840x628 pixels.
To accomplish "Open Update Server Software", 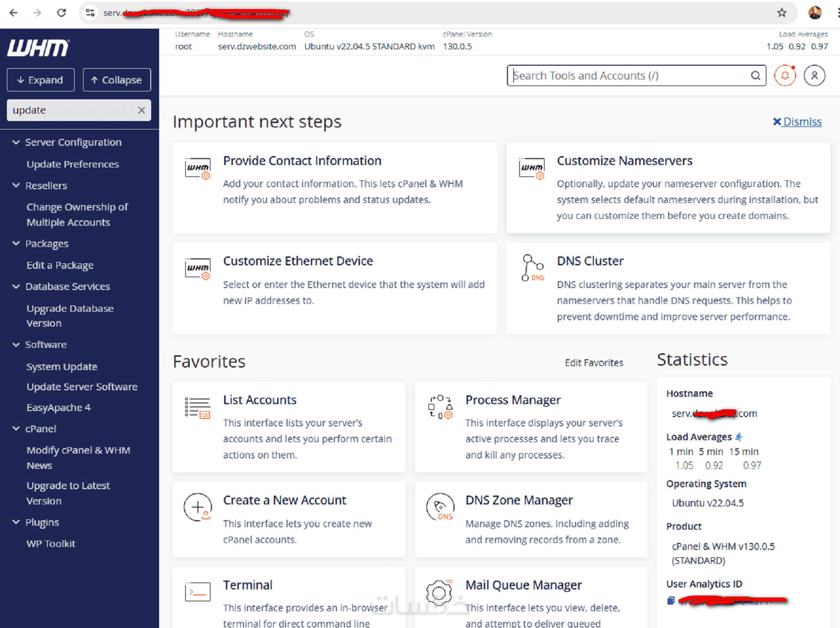I will tap(82, 387).
